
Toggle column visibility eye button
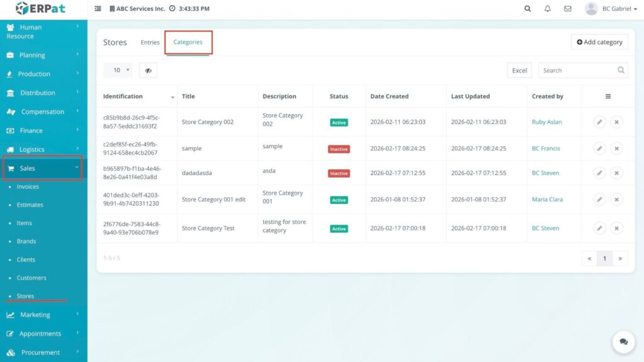pos(148,71)
